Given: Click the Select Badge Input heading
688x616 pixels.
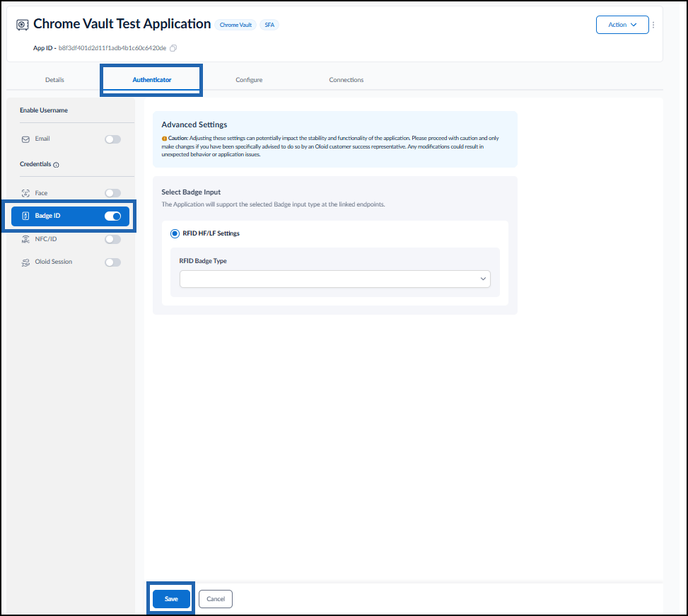Looking at the screenshot, I should [x=191, y=192].
